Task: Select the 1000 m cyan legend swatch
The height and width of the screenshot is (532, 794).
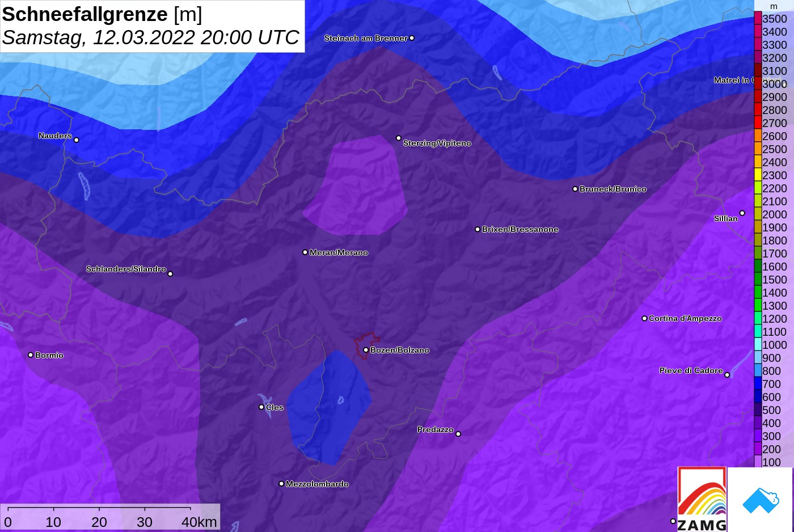Action: pos(758,344)
